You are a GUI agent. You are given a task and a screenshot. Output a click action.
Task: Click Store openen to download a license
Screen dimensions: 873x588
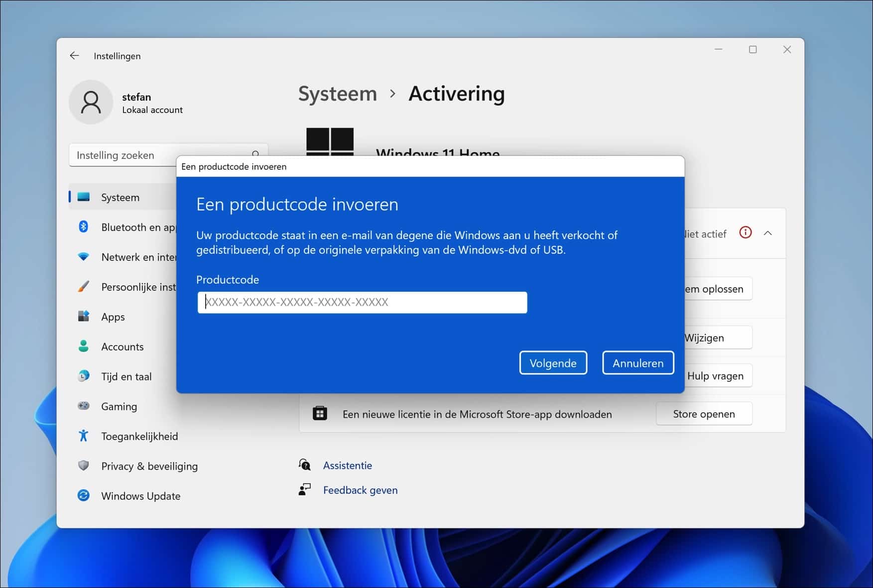[704, 413]
